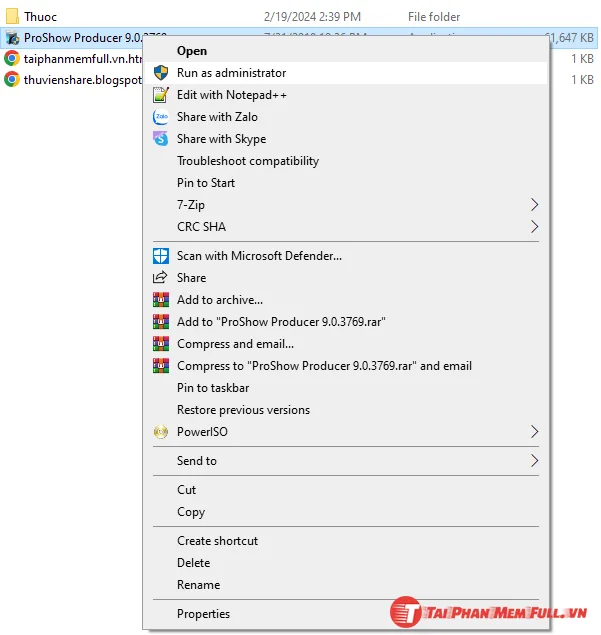Choose Edit with Notepad++
The image size is (601, 635).
345,95
